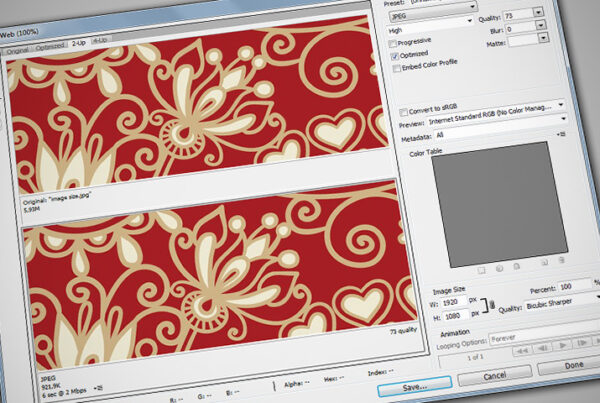Switch to the Original tab
Screen dimensions: 600x403
(x=16, y=51)
